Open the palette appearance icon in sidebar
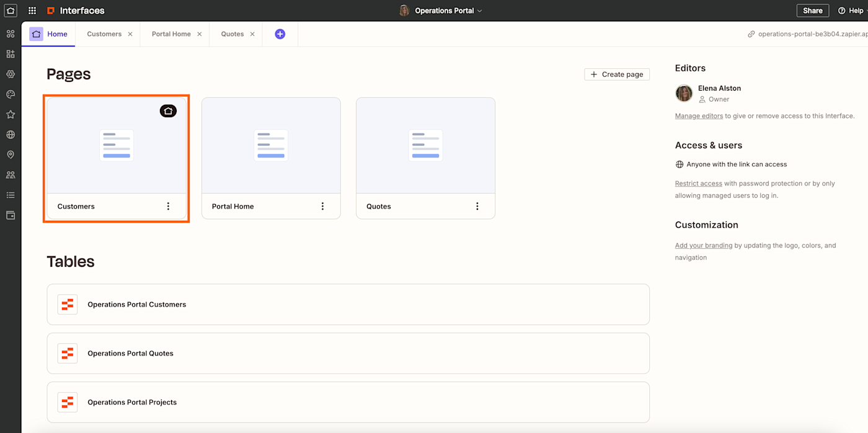Viewport: 868px width, 433px height. click(11, 94)
